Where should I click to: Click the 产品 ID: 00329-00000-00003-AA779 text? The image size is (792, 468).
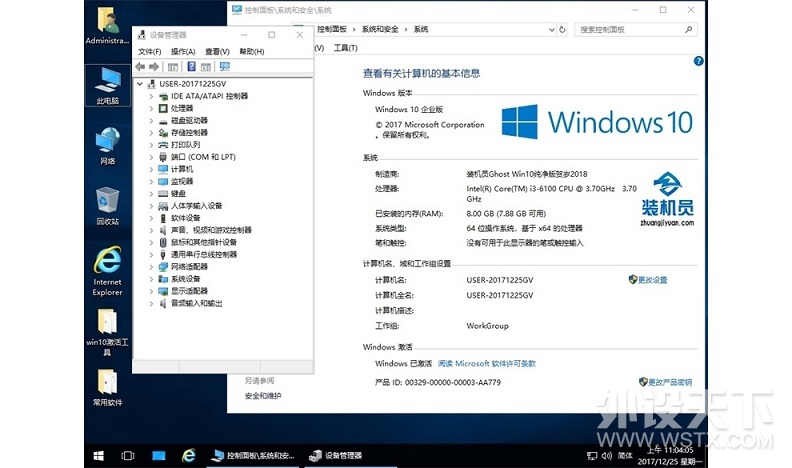pyautogui.click(x=438, y=382)
